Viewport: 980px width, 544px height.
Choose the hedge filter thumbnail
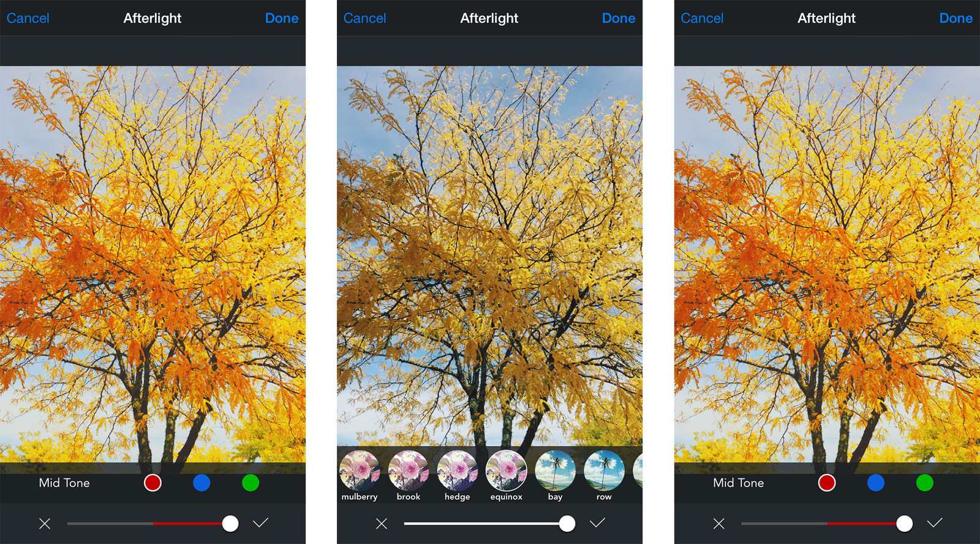pos(458,470)
